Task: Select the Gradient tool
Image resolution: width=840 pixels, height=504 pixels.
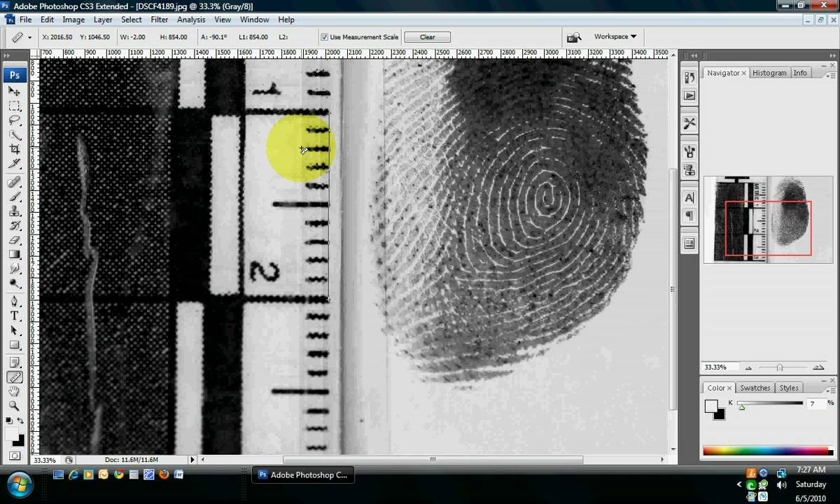Action: point(14,255)
